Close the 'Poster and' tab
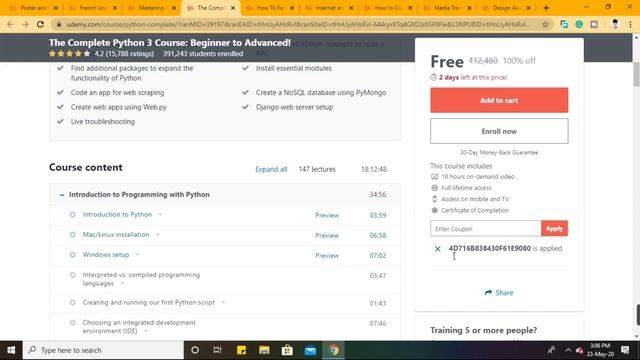640x360 pixels. [x=56, y=8]
